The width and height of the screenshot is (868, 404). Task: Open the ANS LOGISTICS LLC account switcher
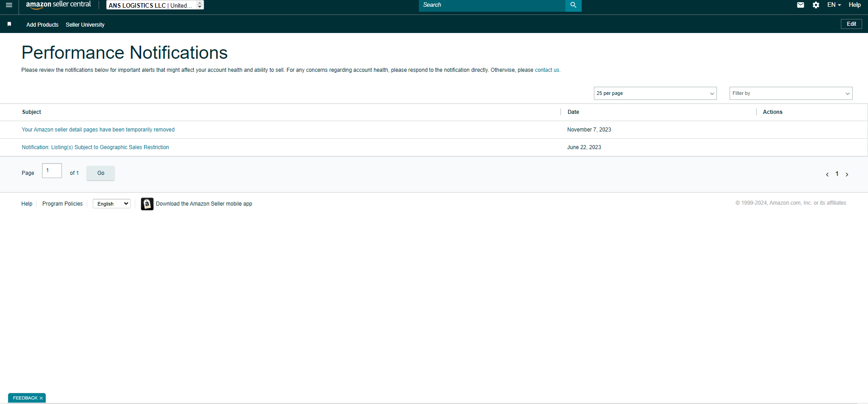(x=155, y=5)
